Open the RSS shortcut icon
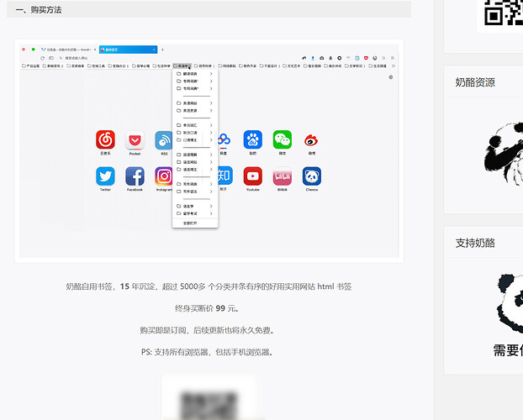 pos(163,139)
